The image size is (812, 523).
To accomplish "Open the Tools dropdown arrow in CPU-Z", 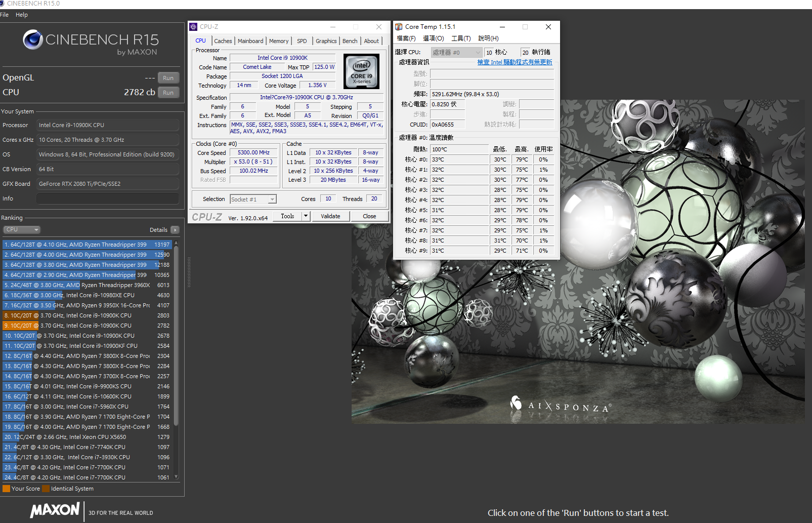I will pyautogui.click(x=306, y=216).
